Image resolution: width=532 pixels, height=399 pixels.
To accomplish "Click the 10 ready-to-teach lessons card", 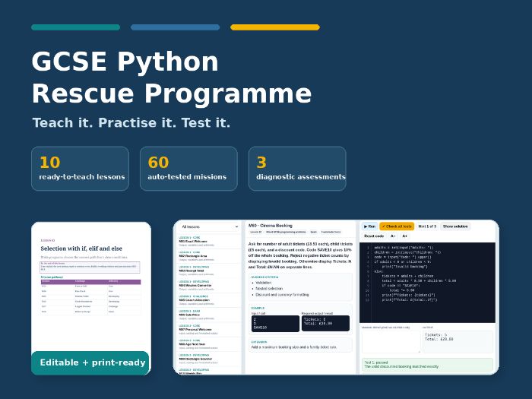I will (80, 169).
